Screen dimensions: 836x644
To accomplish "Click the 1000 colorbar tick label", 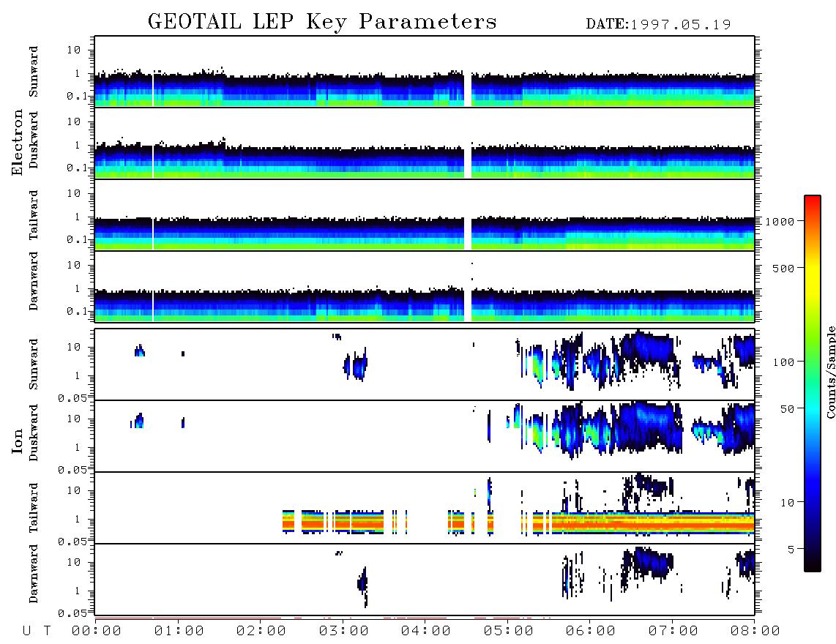I will pos(780,222).
